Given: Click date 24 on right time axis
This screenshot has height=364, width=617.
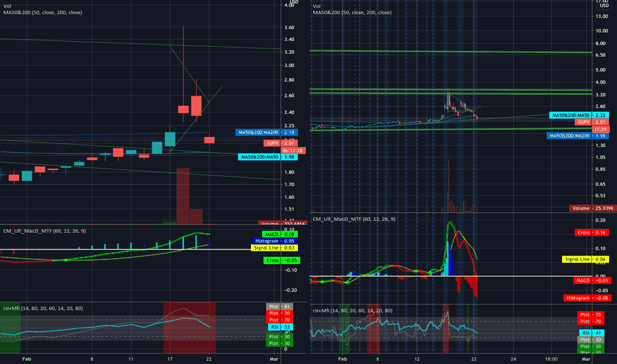Looking at the screenshot, I should point(513,359).
